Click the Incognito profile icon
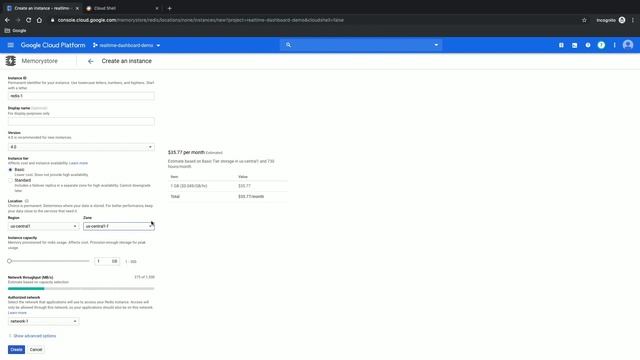 tap(622, 20)
